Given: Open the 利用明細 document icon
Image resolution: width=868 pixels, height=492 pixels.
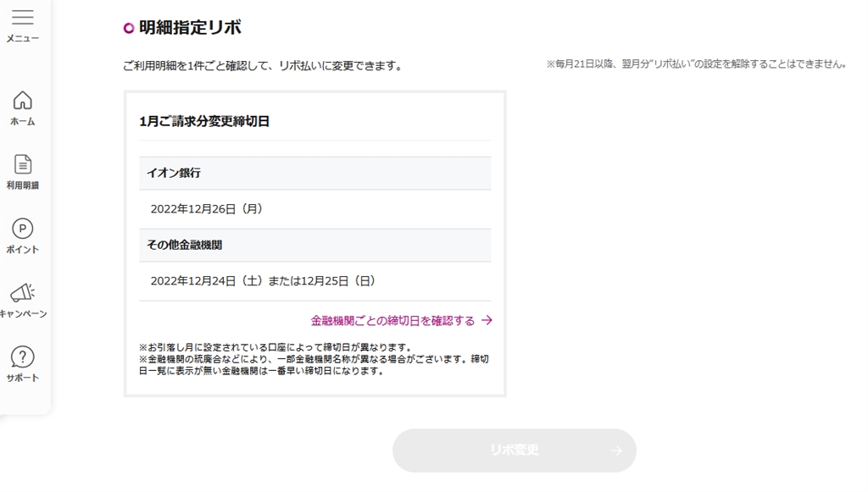Looking at the screenshot, I should pos(23,164).
